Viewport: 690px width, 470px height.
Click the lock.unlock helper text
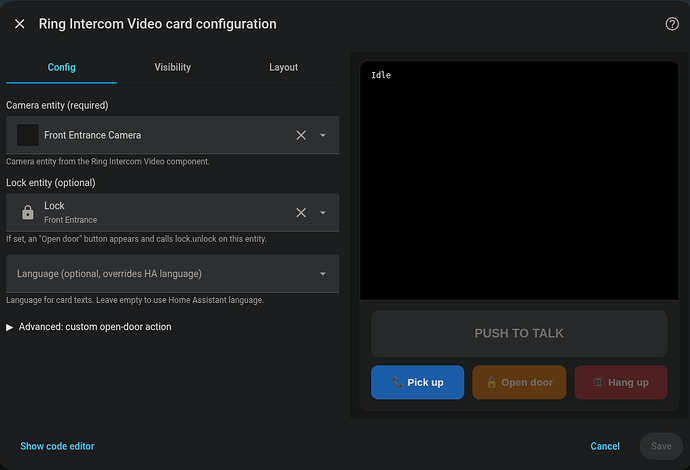[136, 239]
